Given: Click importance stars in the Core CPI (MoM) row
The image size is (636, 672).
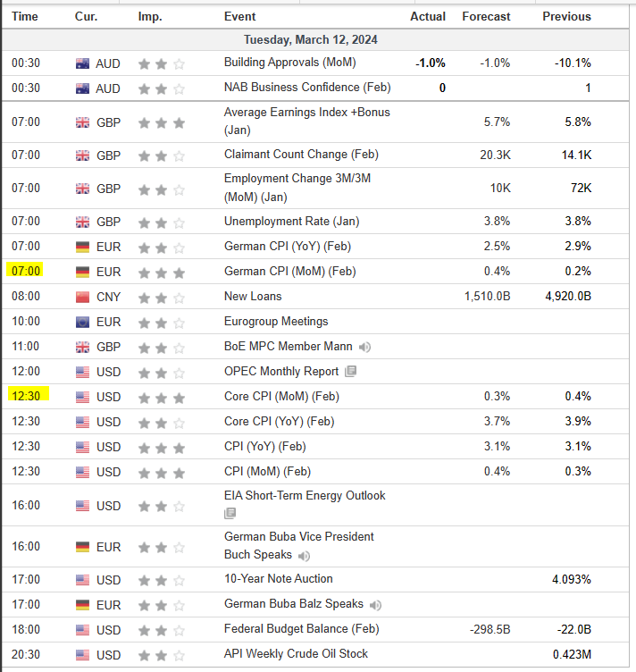Looking at the screenshot, I should (x=162, y=397).
